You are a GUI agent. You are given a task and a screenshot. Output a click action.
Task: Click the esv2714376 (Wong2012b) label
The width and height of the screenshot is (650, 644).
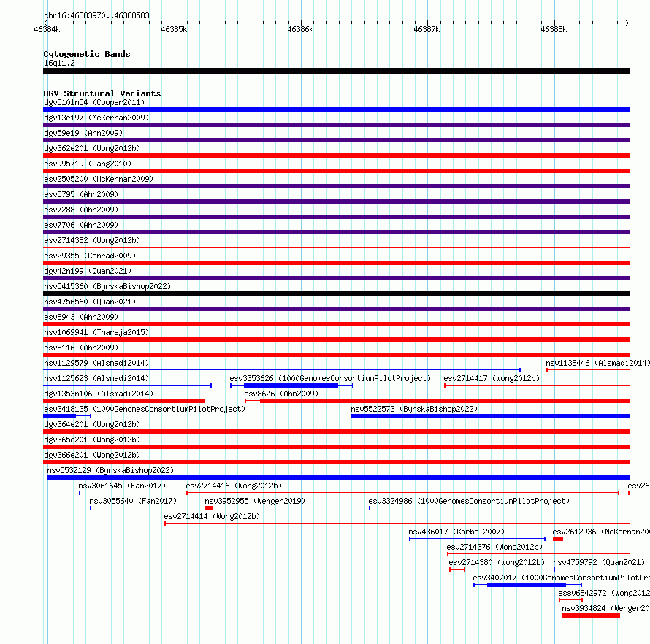[494, 547]
